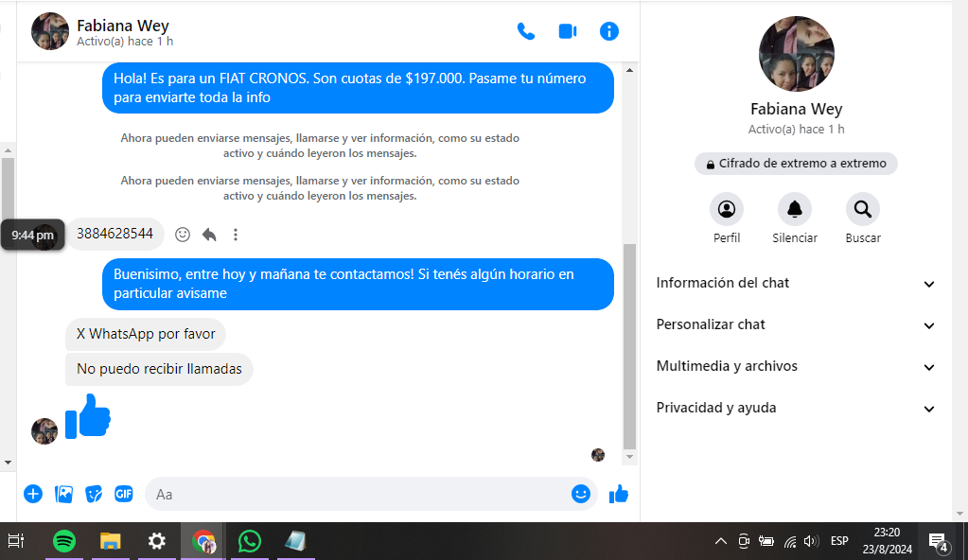Screen dimensions: 968x560
Task: Reply to the 3884628544 message
Action: pos(209,235)
